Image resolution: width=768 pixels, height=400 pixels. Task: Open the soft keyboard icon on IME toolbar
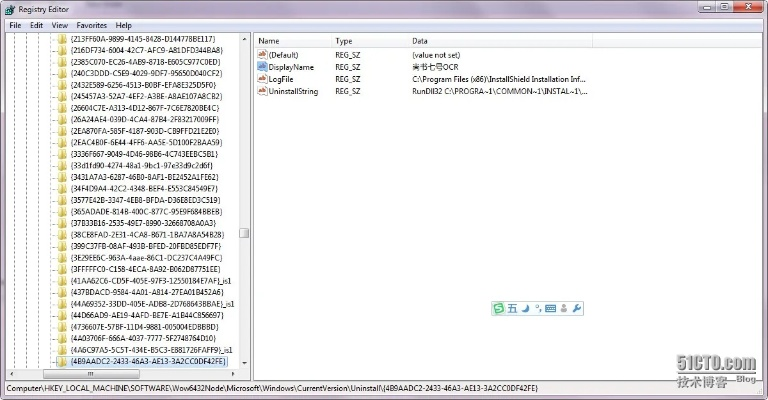pos(550,309)
